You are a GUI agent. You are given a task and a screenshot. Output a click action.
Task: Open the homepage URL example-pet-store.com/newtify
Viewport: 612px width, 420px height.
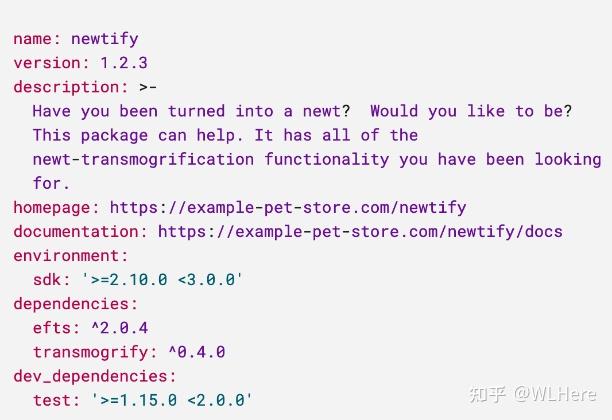pyautogui.click(x=288, y=208)
